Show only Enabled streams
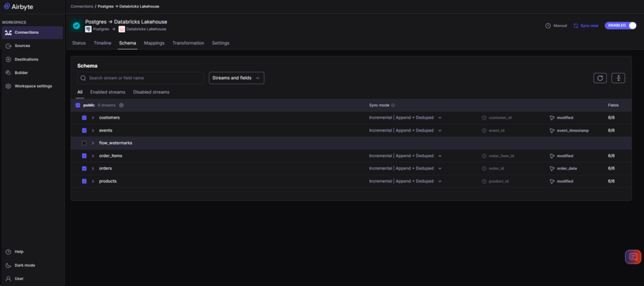 (108, 92)
